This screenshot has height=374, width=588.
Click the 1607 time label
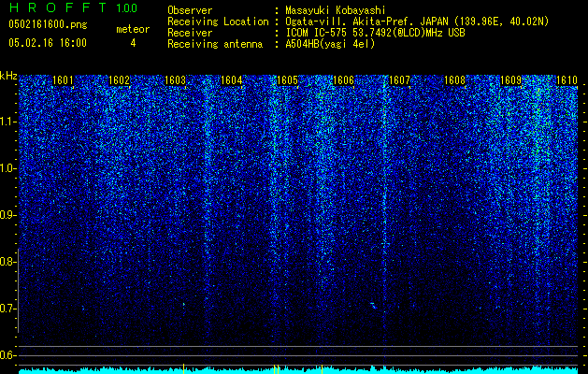pos(400,80)
